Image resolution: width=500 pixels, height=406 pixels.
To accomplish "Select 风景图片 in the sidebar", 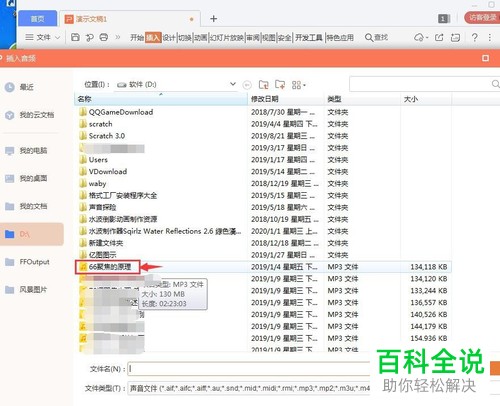I will pyautogui.click(x=26, y=290).
